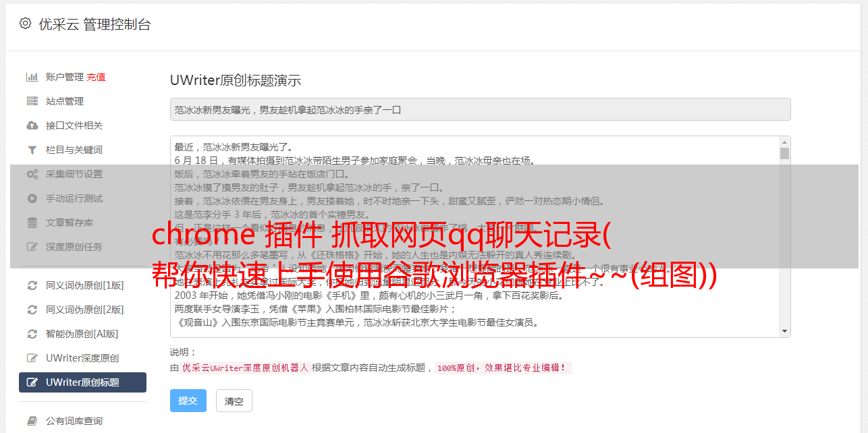Open the 公有词库查询 book icon

[32, 421]
